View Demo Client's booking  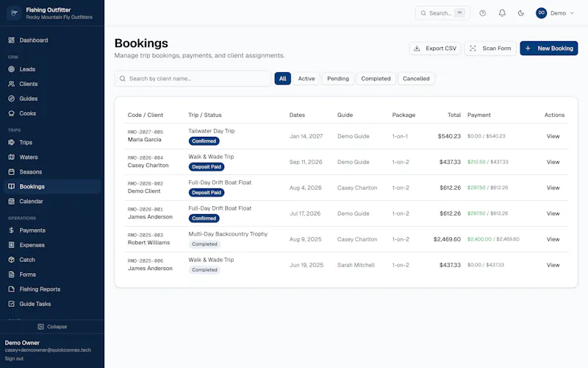553,188
